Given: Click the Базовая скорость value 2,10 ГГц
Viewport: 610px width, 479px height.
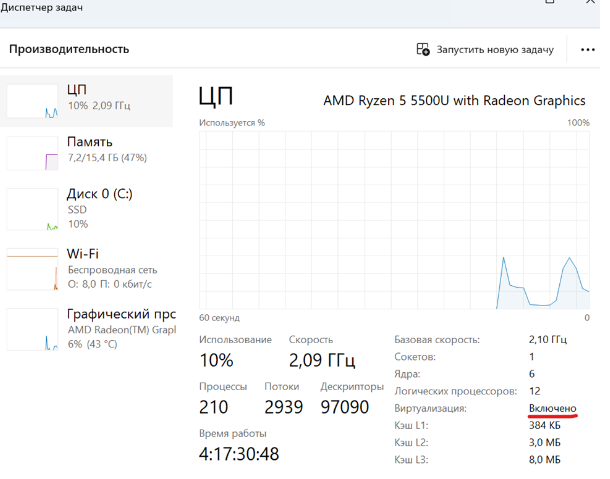Looking at the screenshot, I should coord(548,339).
